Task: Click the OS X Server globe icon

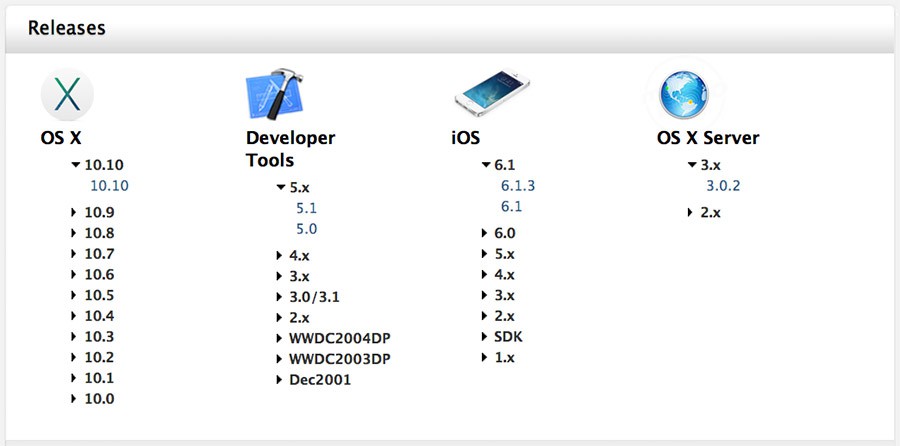Action: coord(684,95)
